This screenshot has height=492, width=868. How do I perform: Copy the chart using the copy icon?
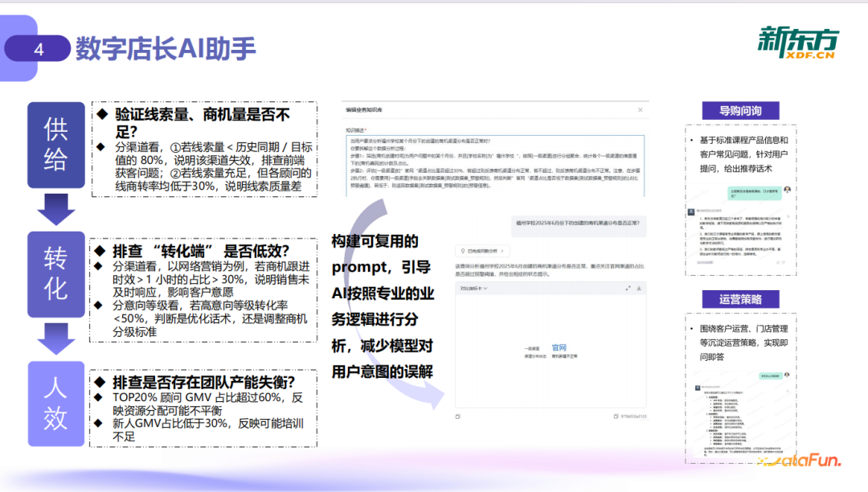(458, 416)
